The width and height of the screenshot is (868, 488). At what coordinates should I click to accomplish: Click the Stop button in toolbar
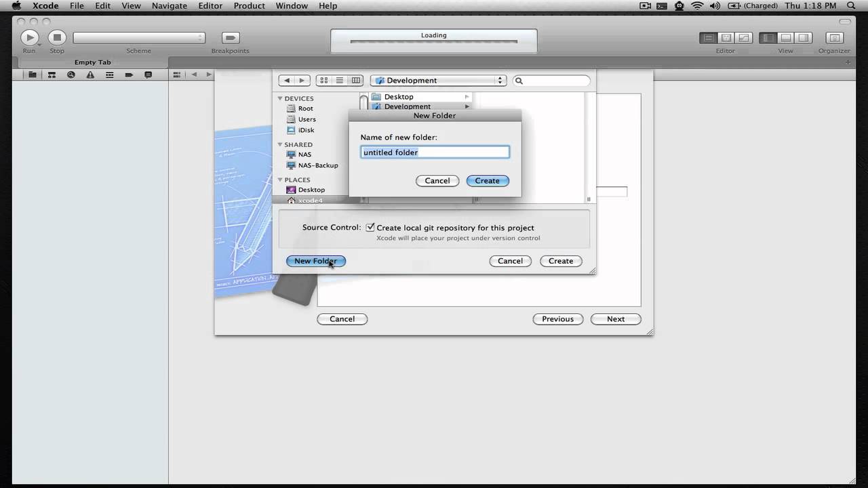[x=57, y=38]
